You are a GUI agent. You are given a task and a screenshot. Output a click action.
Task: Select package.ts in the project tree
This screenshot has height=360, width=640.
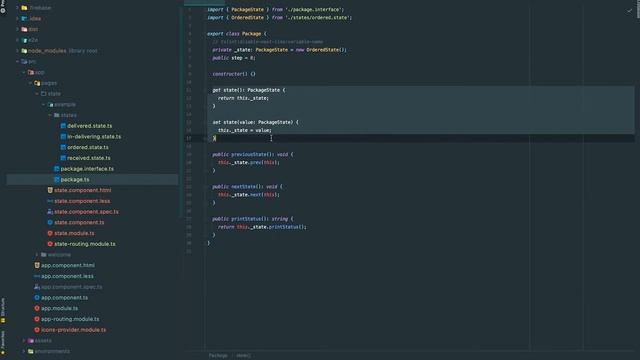click(x=75, y=180)
